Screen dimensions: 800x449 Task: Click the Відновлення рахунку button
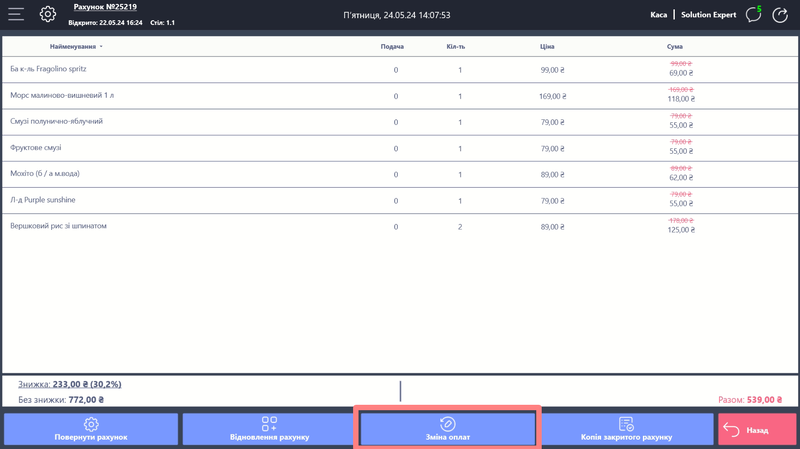pyautogui.click(x=269, y=429)
